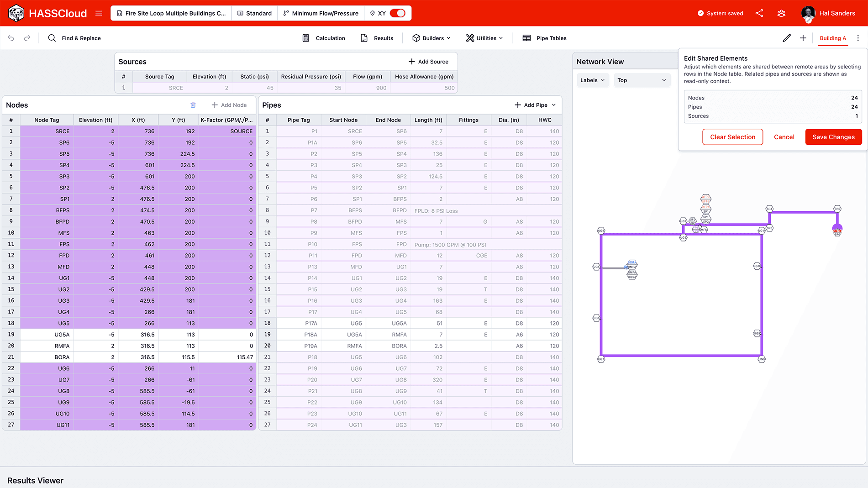868x488 pixels.
Task: Click the redo arrow icon
Action: click(x=27, y=38)
